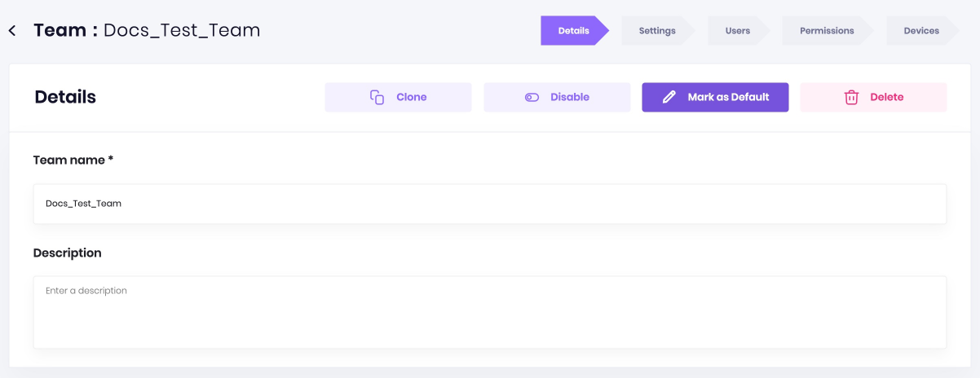Switch to the Settings step tab
The width and height of the screenshot is (980, 378).
[657, 31]
